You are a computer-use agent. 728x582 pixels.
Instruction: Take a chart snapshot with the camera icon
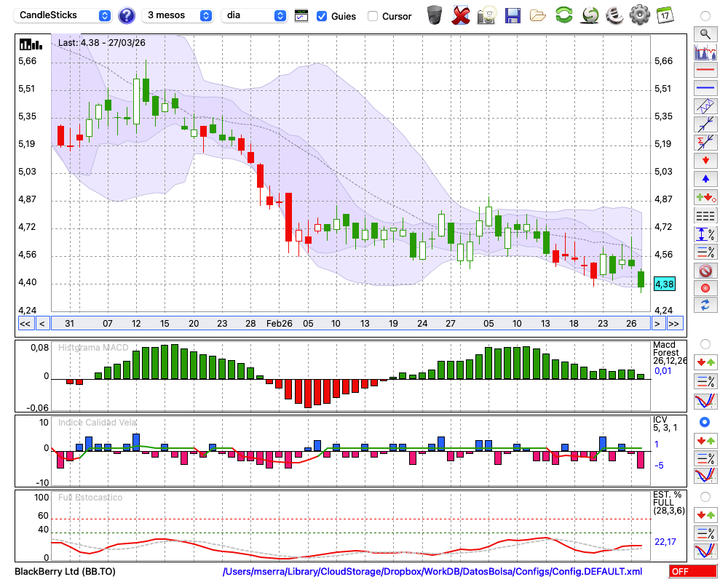pyautogui.click(x=487, y=15)
